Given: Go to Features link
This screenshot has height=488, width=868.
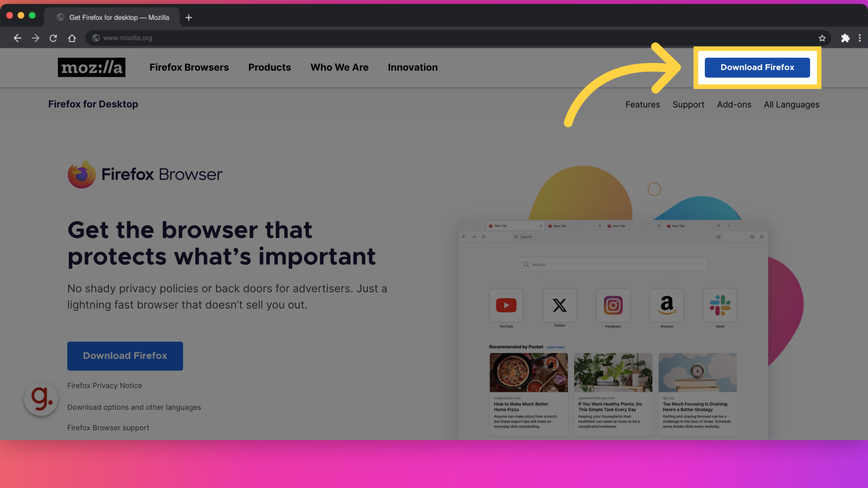Looking at the screenshot, I should click(643, 105).
